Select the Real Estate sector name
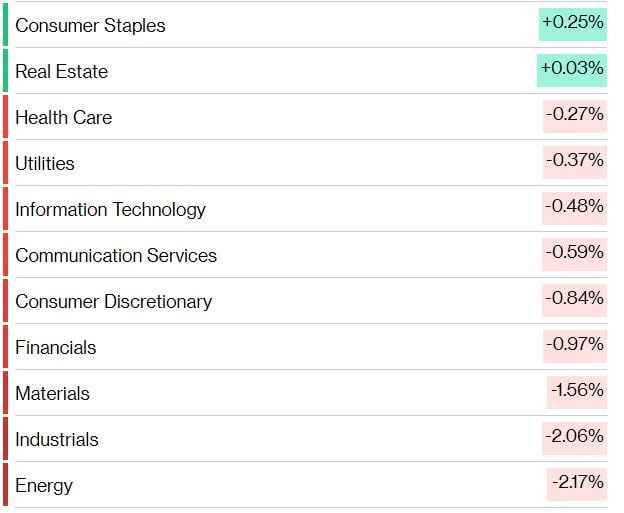This screenshot has height=513, width=624. click(x=61, y=71)
